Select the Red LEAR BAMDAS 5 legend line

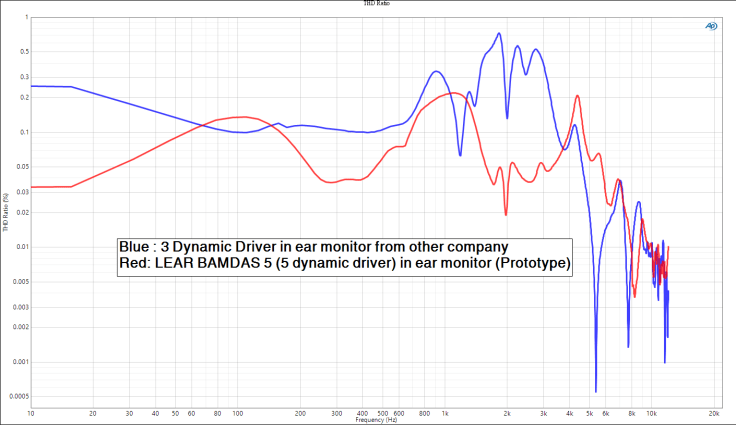[x=344, y=264]
